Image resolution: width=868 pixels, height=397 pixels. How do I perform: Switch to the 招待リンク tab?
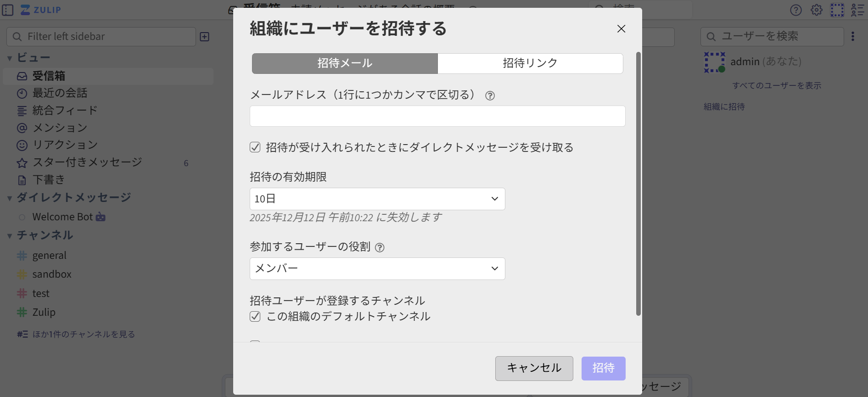pos(530,63)
